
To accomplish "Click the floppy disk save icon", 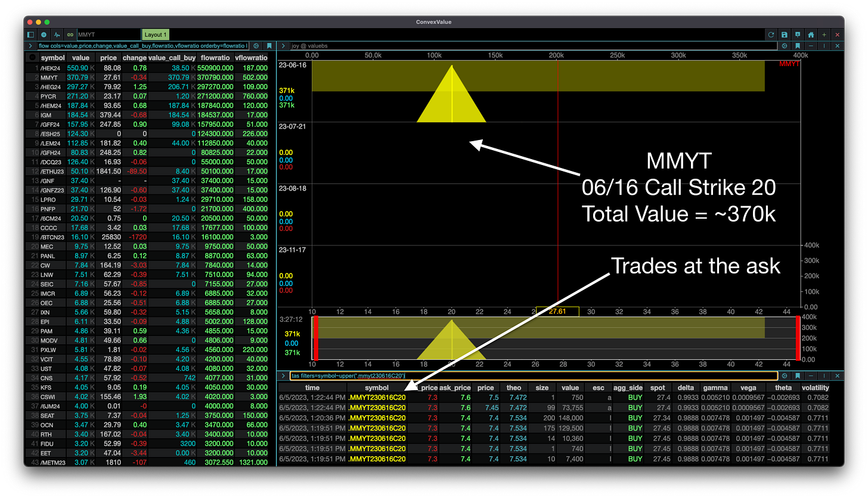I will click(784, 35).
